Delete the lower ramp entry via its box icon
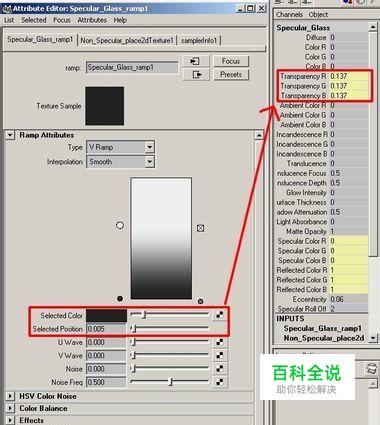 [200, 301]
